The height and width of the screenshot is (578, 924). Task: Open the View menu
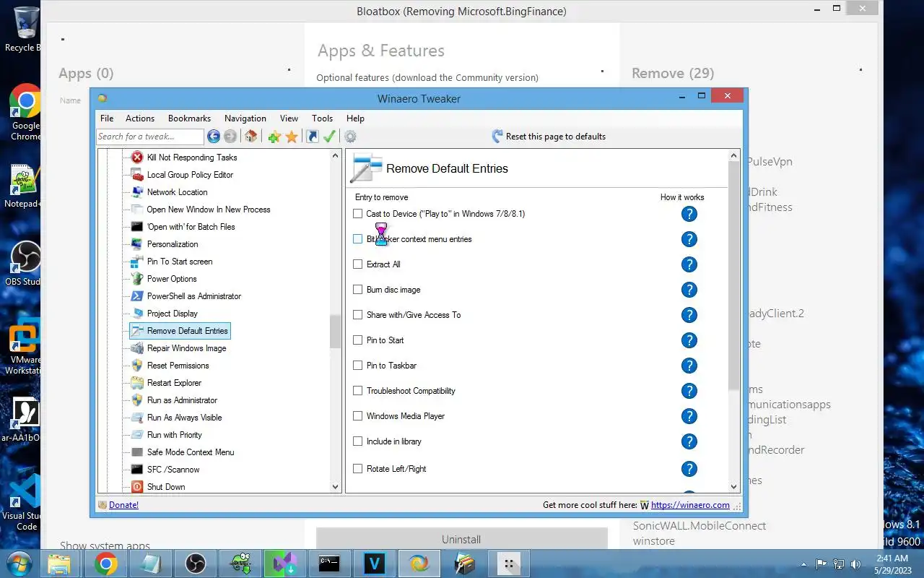tap(289, 118)
